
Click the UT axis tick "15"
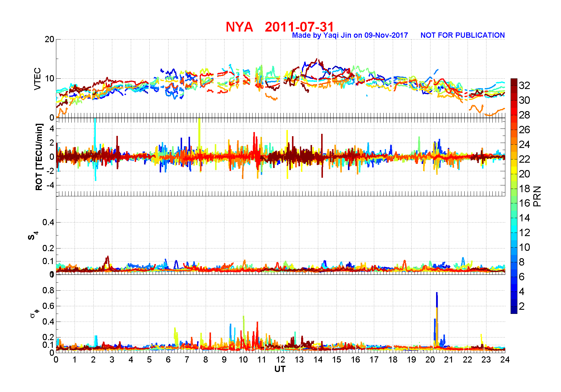coord(336,360)
